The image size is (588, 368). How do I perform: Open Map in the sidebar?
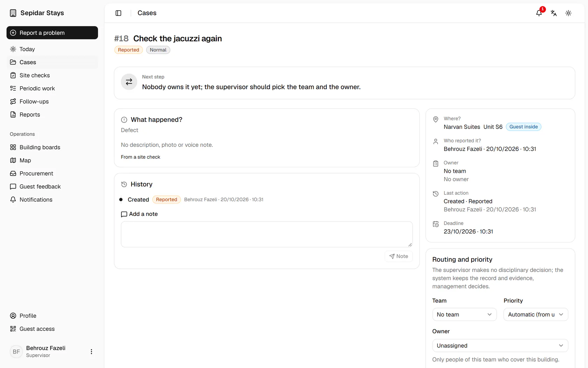tap(52, 161)
